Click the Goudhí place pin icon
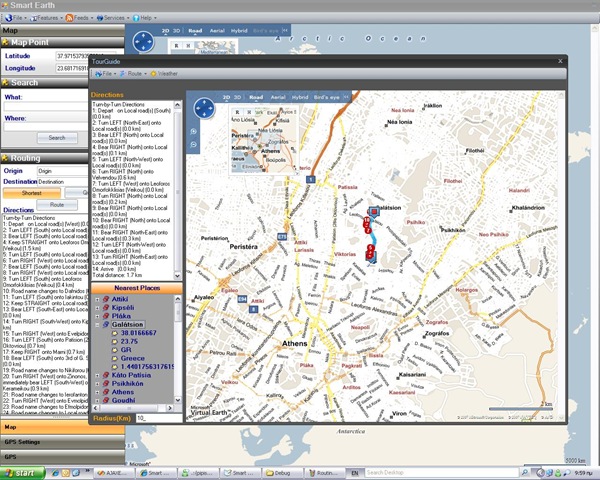This screenshot has height=480, width=600. tap(106, 400)
